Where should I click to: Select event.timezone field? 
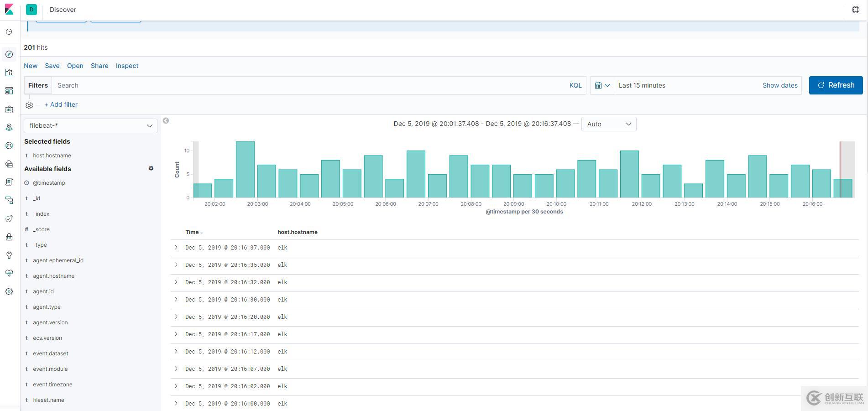52,385
